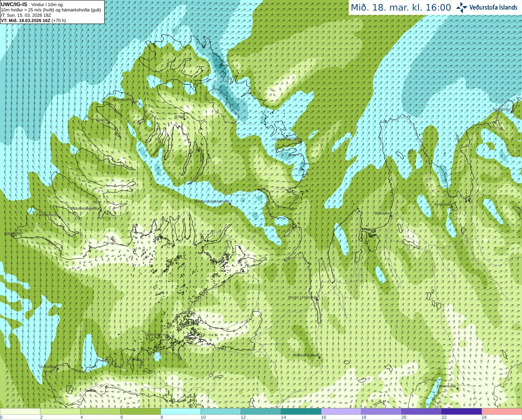Select the Bíldudalsflugvöllur station label
Screen dimensions: 522x420
click(85, 208)
